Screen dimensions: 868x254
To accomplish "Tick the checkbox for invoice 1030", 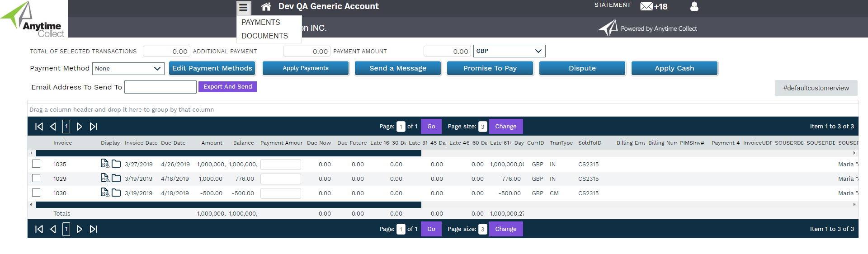I will click(x=37, y=193).
